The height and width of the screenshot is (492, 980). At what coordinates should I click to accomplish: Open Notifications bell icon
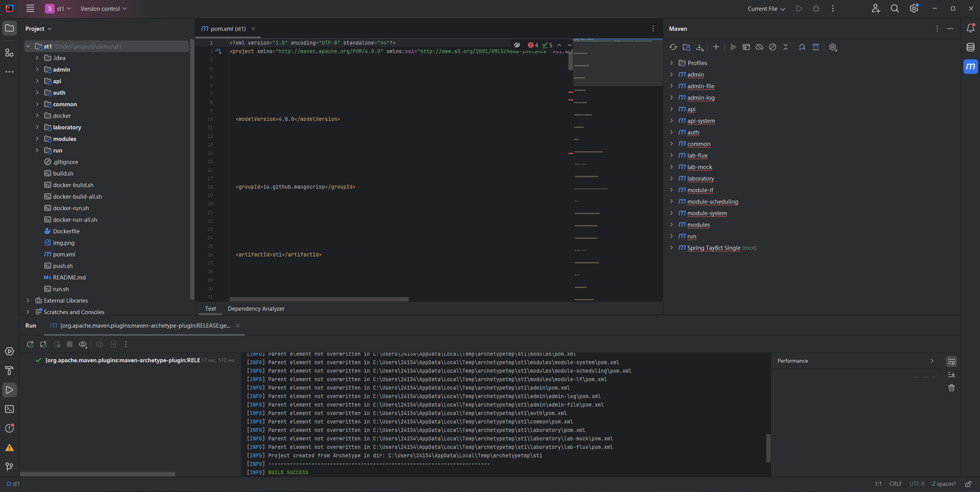(x=970, y=28)
